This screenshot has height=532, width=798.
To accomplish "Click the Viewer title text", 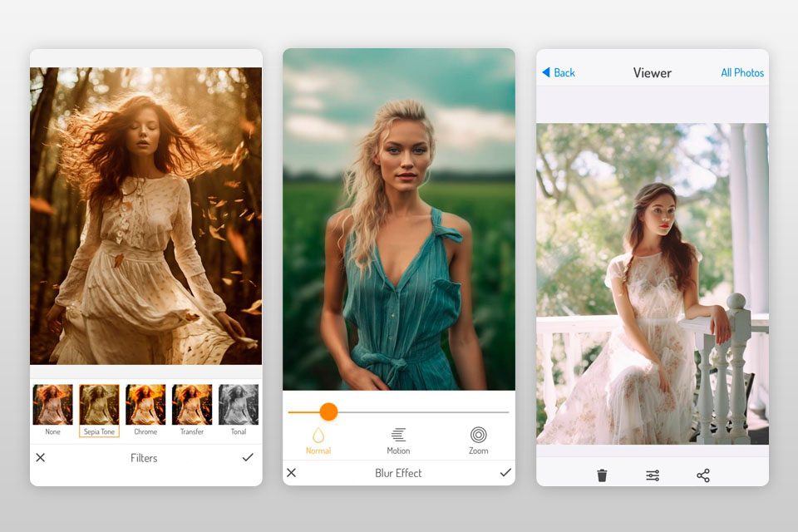I will point(652,73).
